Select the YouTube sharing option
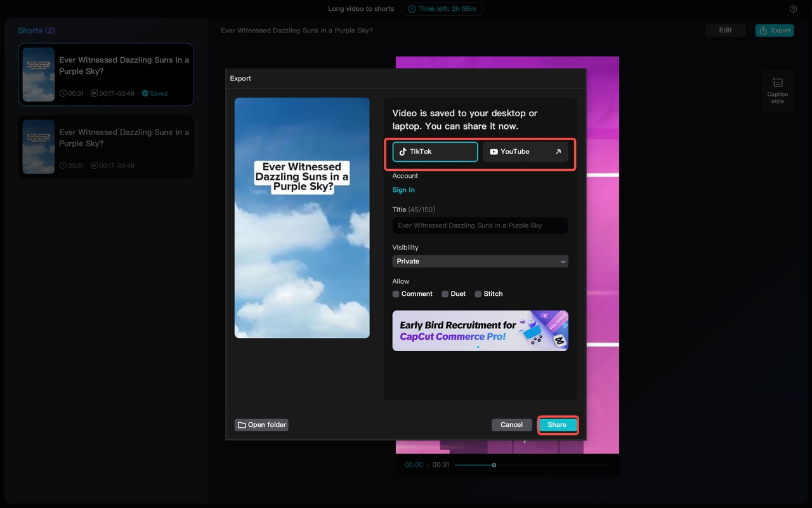Screen dimensions: 812x508 520,152
